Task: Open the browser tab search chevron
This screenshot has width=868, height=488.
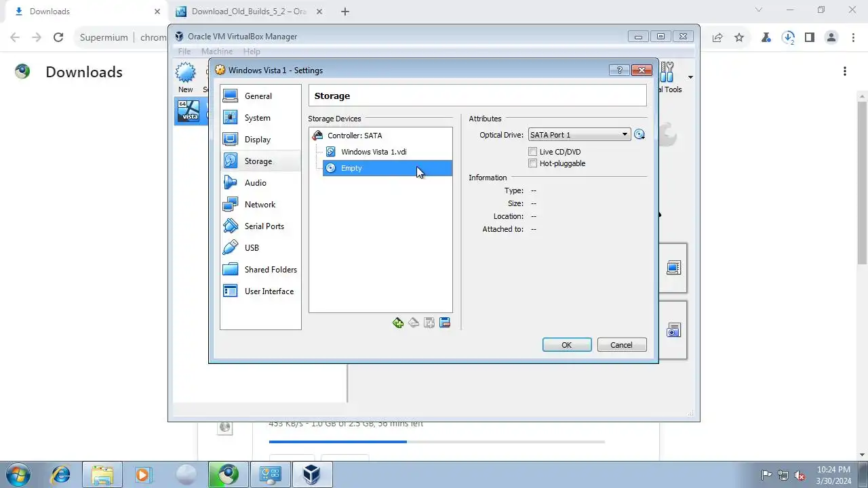Action: pyautogui.click(x=759, y=10)
